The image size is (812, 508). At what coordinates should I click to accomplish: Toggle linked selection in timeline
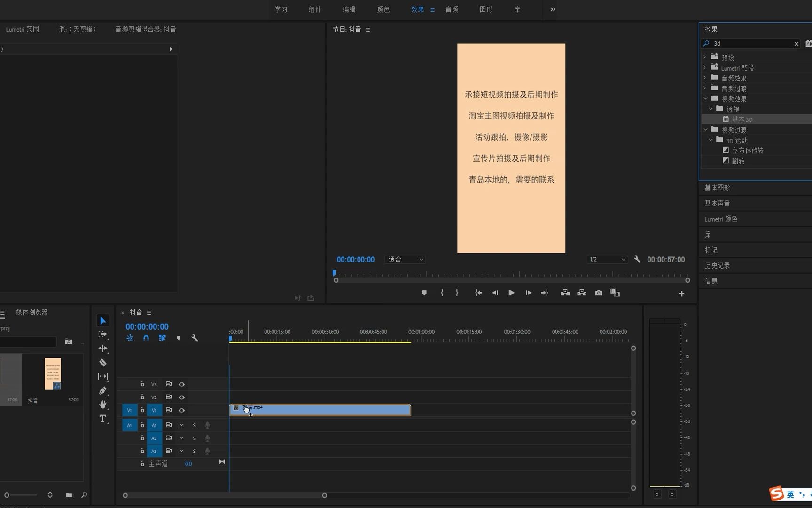162,338
